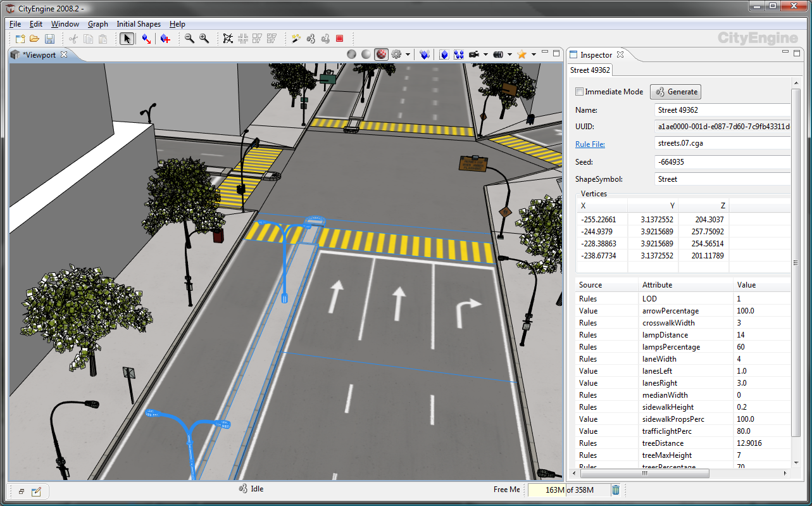Click the zoom out magnifier
This screenshot has width=812, height=506.
point(189,39)
